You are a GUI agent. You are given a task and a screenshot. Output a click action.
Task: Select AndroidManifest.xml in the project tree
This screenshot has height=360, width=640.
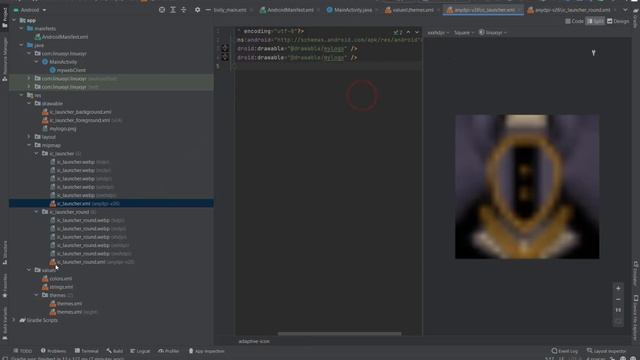[x=64, y=37]
